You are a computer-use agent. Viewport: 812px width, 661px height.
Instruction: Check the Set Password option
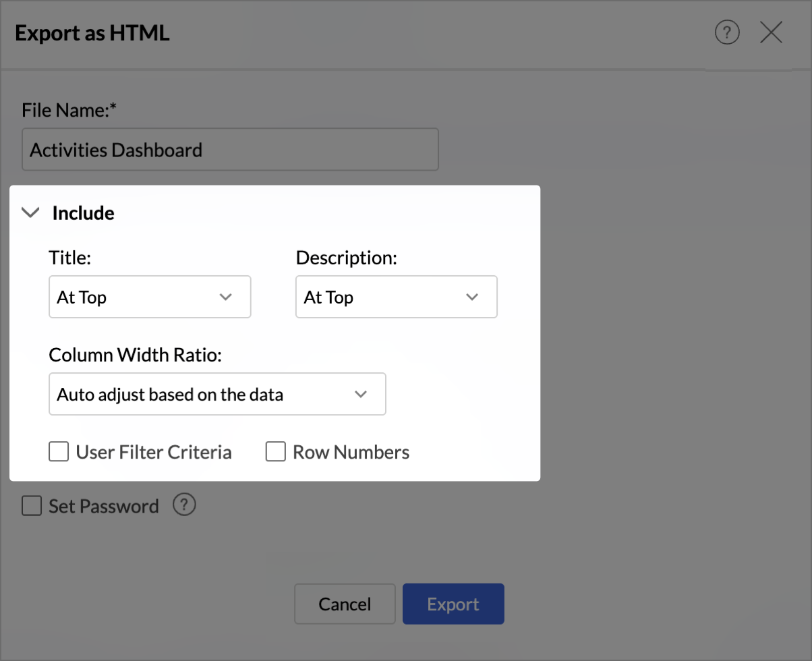(x=32, y=506)
